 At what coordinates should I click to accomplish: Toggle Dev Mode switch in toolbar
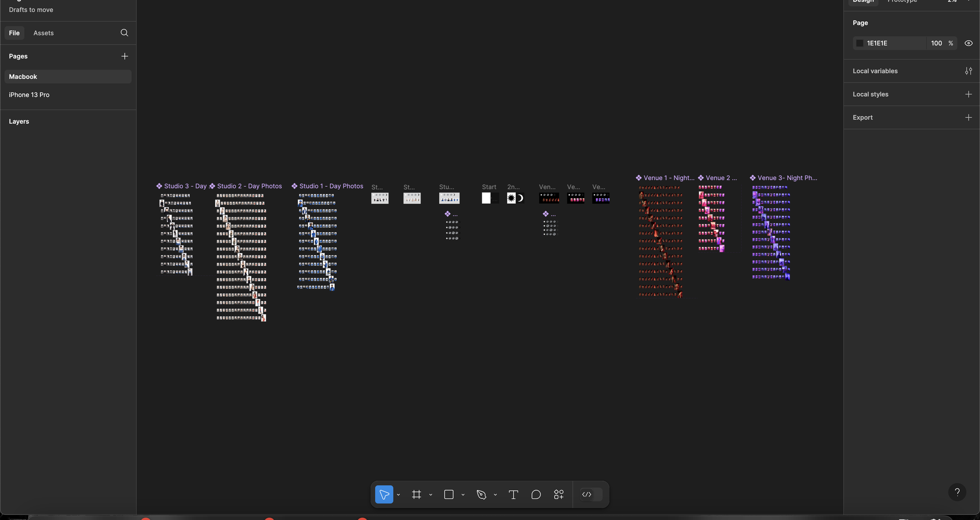coord(591,495)
